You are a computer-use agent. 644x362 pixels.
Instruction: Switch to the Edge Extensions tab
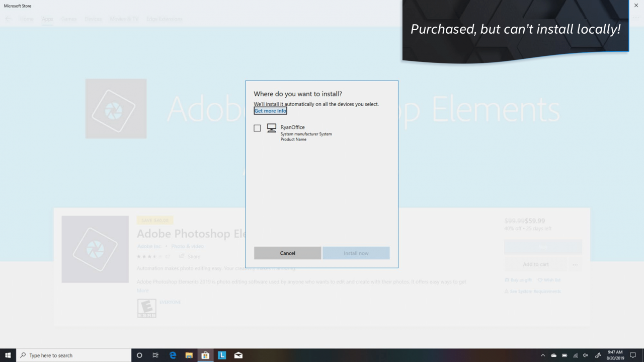click(x=165, y=19)
